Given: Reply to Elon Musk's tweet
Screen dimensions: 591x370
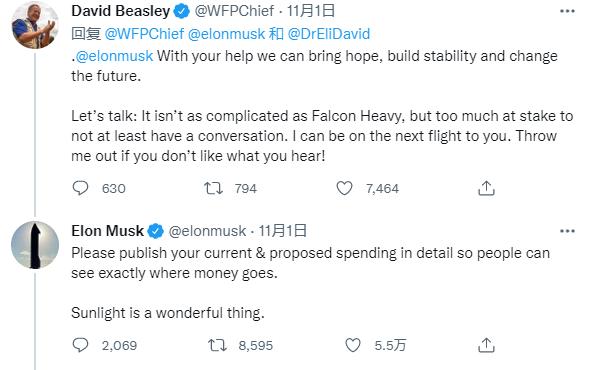Looking at the screenshot, I should point(80,345).
